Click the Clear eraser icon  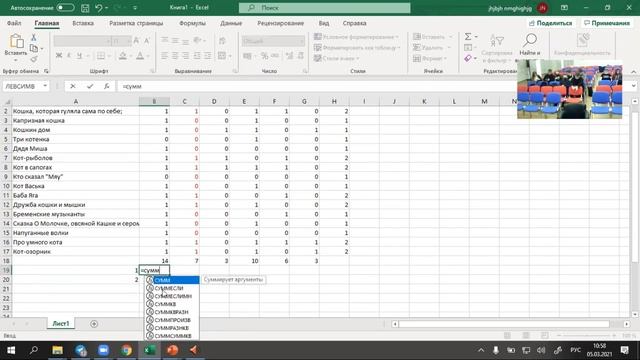pos(468,58)
